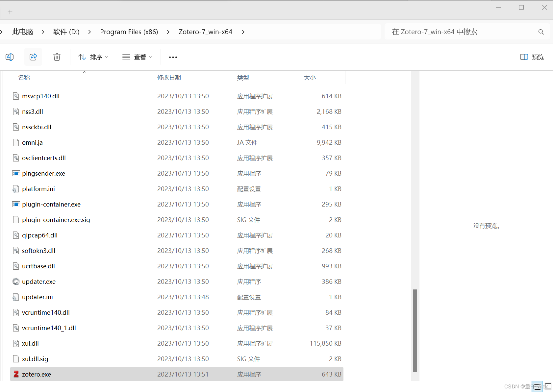Select the zotero.exe file icon
The image size is (553, 392).
pos(16,374)
